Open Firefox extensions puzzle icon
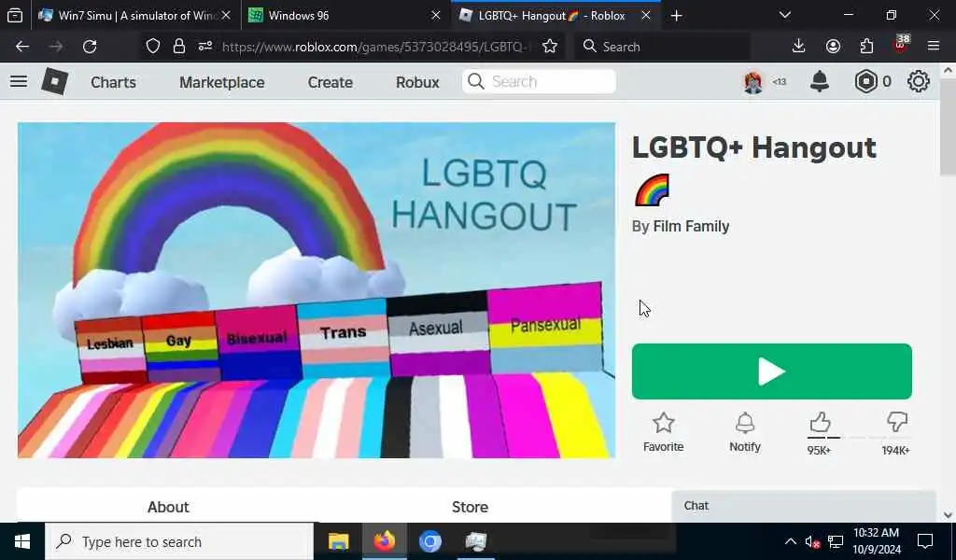This screenshot has height=560, width=956. (866, 47)
